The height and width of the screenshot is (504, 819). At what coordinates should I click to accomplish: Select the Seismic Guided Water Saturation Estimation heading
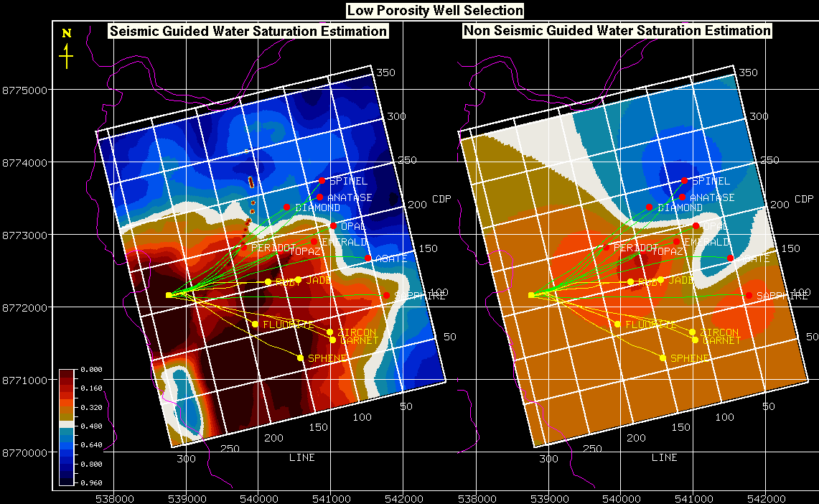point(248,31)
